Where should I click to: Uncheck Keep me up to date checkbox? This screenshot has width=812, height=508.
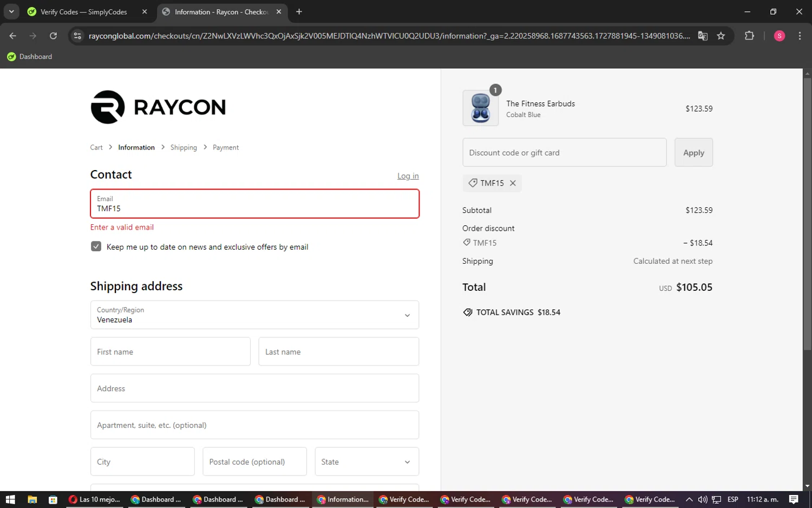(x=96, y=246)
